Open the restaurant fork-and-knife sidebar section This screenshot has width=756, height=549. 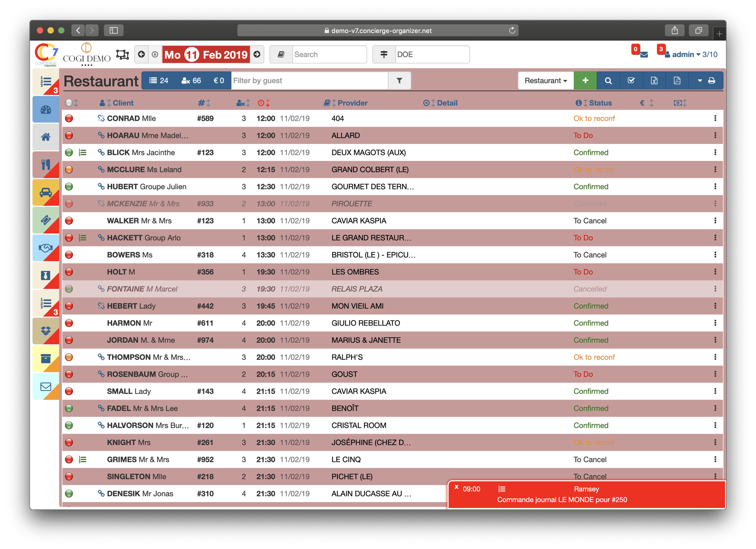point(46,164)
